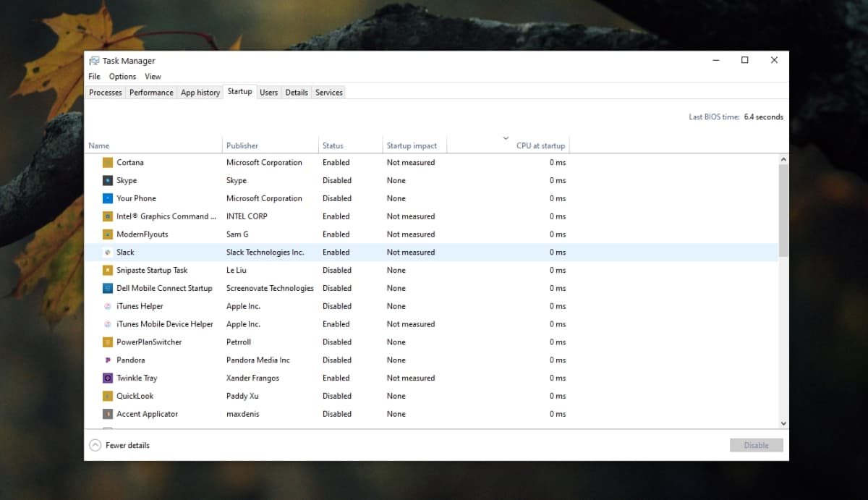Select the Skype name text
Screen dimensions: 868x500
[x=127, y=181]
